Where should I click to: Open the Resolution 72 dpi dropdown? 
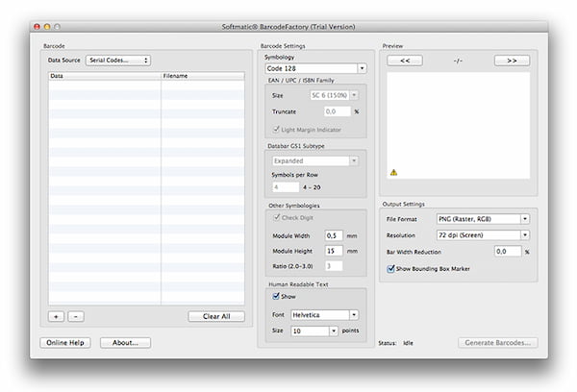click(x=483, y=235)
